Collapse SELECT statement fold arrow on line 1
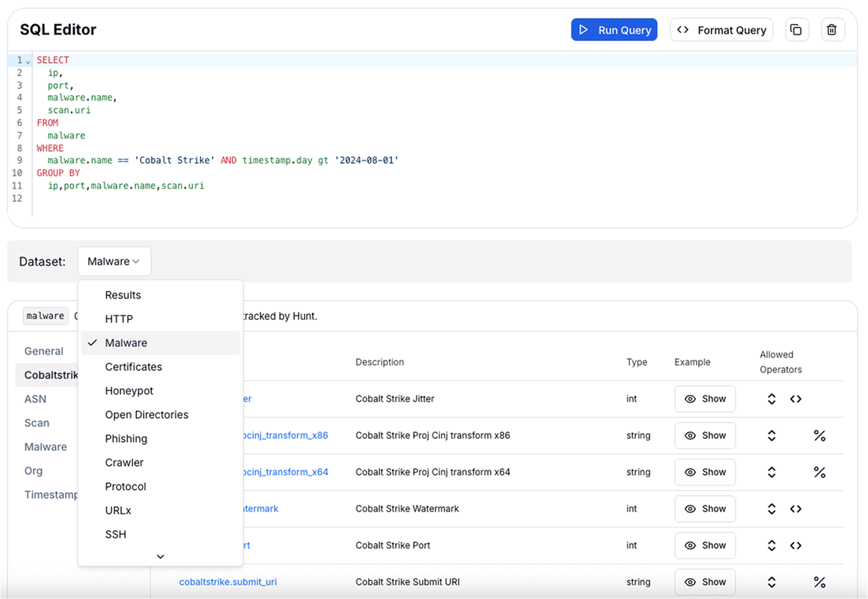 coord(28,61)
